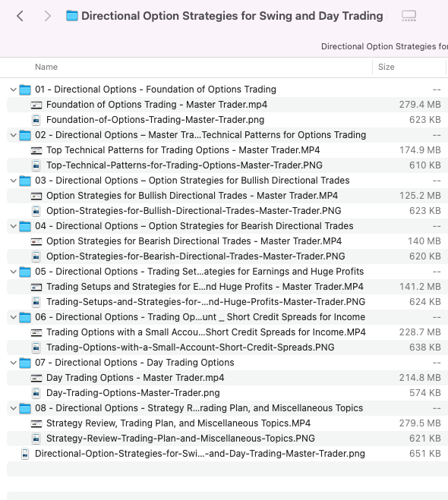Viewport: 448px width, 500px height.
Task: Click the forward navigation arrow
Action: point(47,16)
